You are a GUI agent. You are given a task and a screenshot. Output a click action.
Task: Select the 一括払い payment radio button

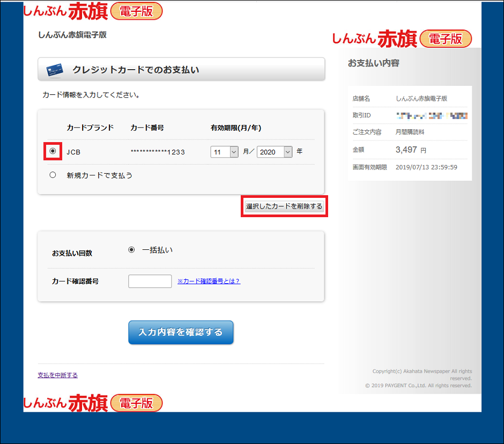point(131,250)
